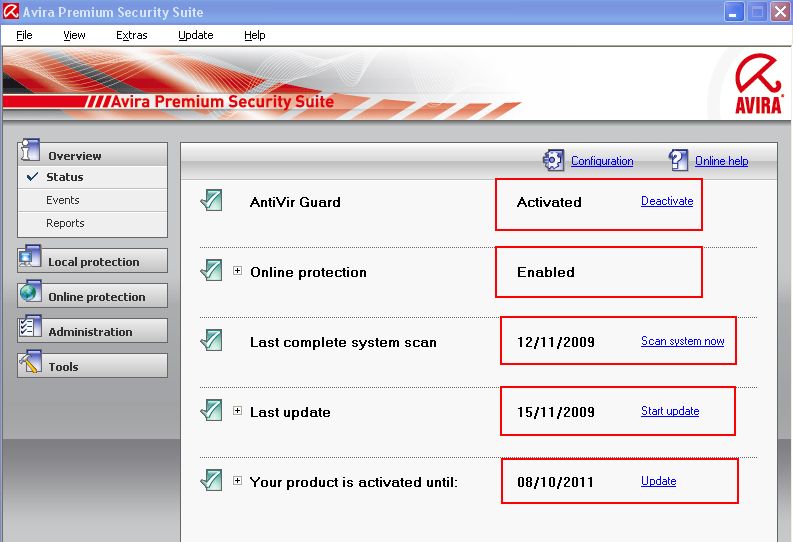
Task: Open the Help menu
Action: click(254, 35)
